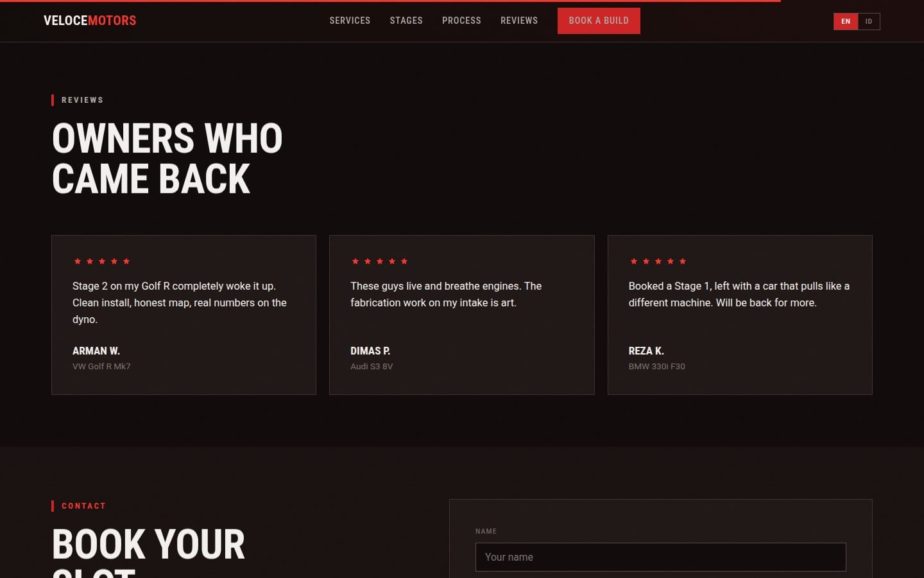Click the Owners Who Came Back heading
This screenshot has height=578, width=924.
[167, 158]
